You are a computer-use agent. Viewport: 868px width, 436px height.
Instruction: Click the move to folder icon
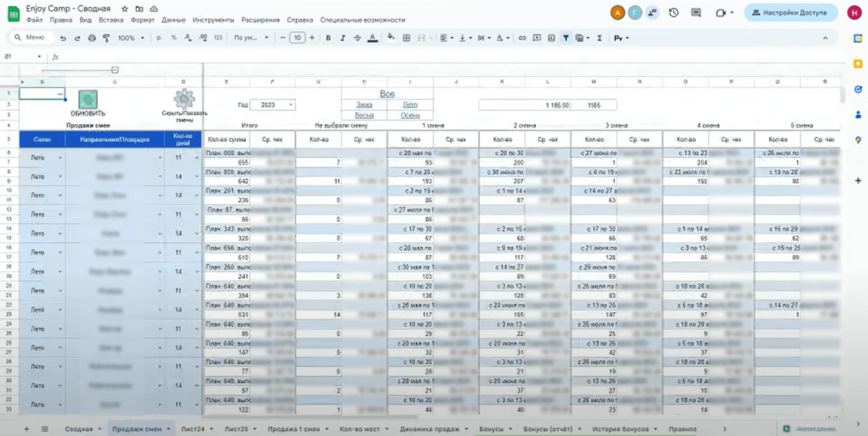click(139, 9)
